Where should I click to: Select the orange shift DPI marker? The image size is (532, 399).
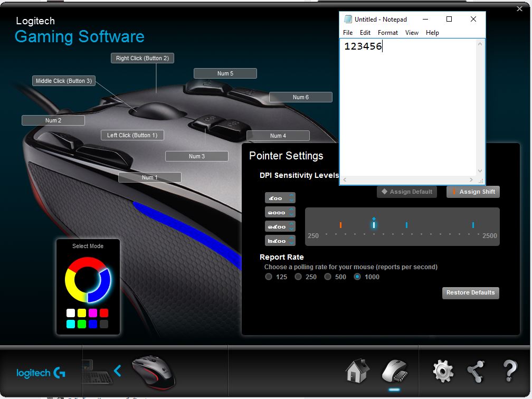coord(340,225)
